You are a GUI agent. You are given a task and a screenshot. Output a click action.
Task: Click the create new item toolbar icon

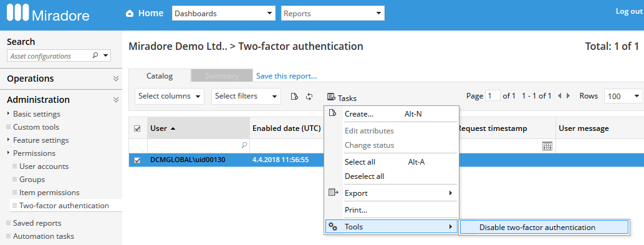click(294, 97)
